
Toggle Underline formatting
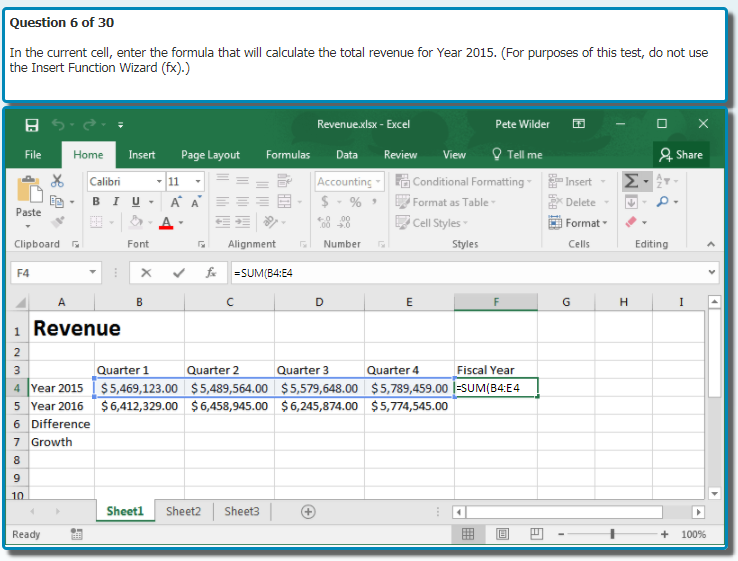(x=135, y=202)
